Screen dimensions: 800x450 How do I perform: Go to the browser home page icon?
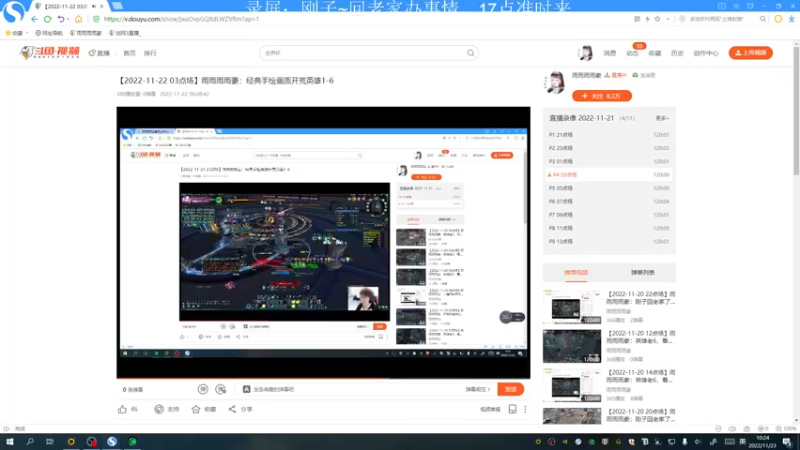coord(78,19)
